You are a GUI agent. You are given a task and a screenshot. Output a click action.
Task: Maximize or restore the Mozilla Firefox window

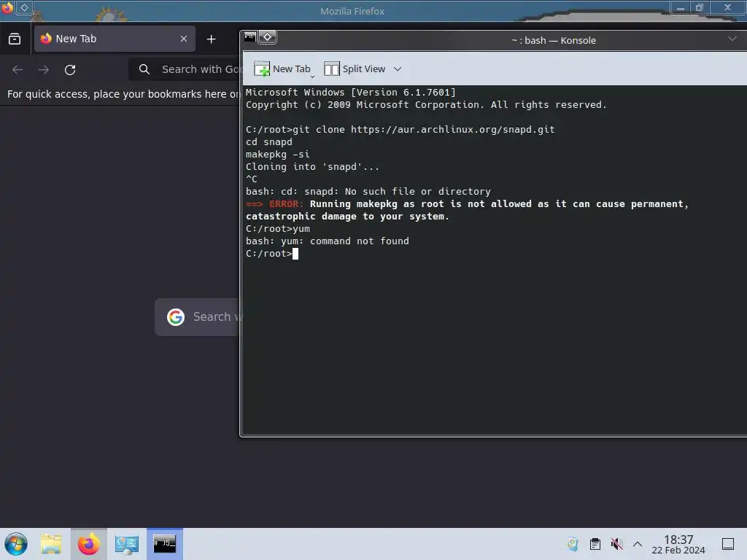pos(700,7)
